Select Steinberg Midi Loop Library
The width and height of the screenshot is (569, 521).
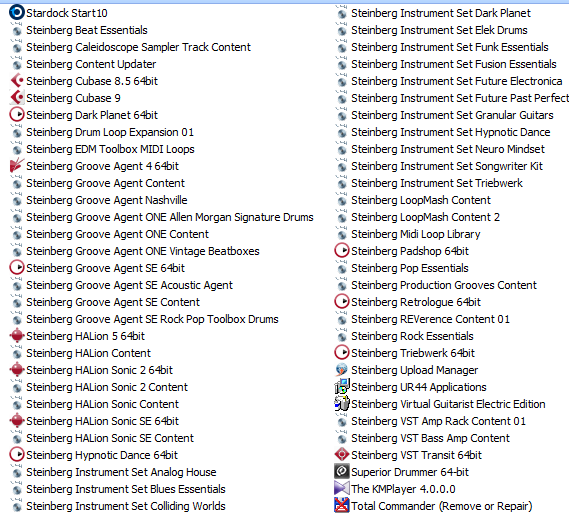[416, 234]
